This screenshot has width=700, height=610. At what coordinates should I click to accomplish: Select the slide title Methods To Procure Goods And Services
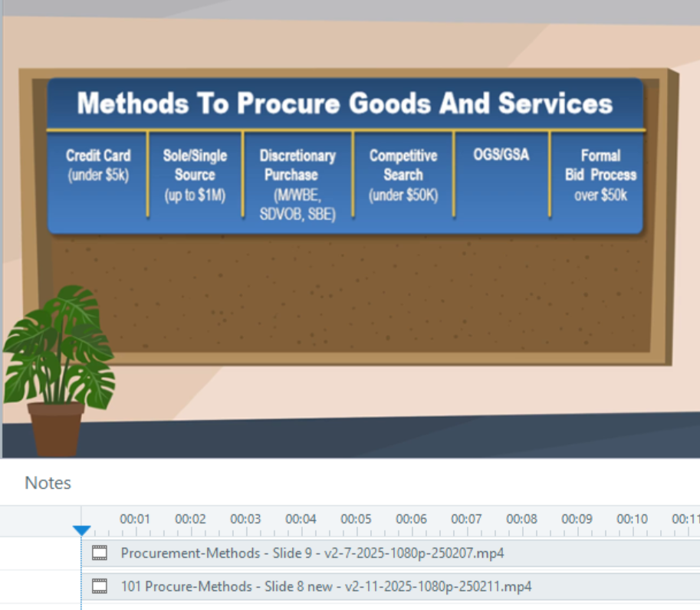pyautogui.click(x=345, y=103)
